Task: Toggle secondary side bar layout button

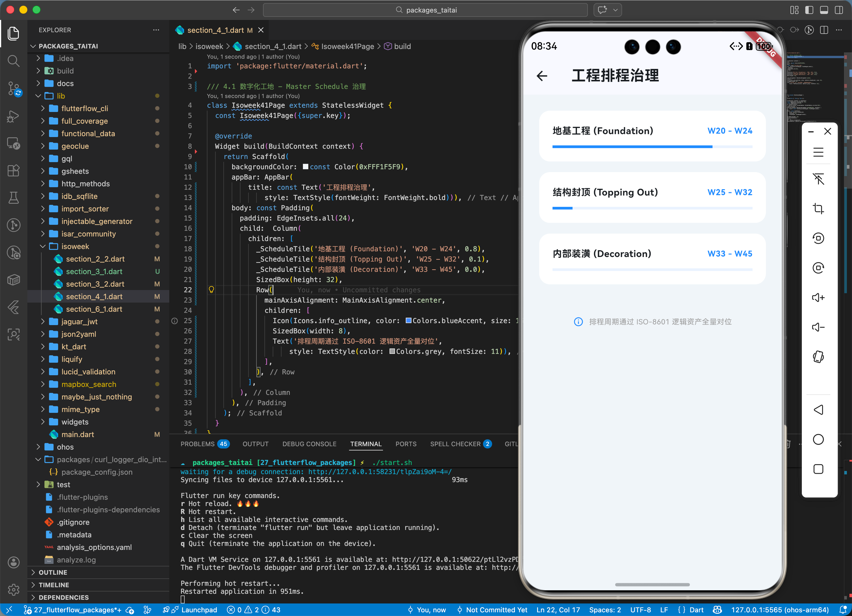Action: 839,10
